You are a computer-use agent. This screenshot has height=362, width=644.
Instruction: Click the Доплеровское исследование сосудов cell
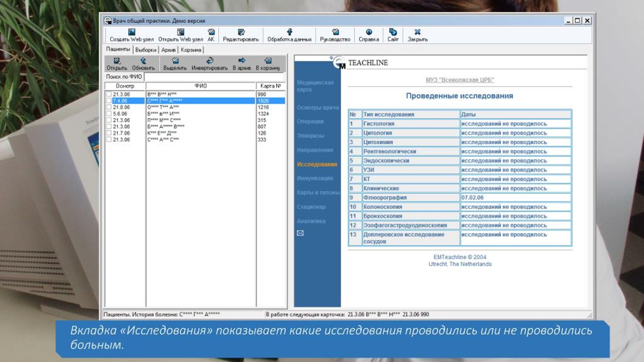[x=411, y=238]
